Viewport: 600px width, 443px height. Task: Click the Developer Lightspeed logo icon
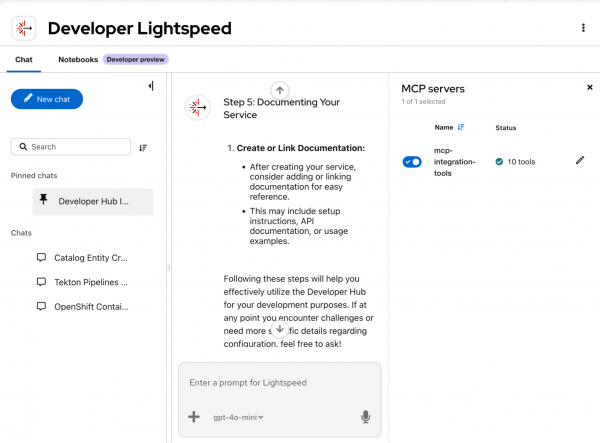coord(24,28)
